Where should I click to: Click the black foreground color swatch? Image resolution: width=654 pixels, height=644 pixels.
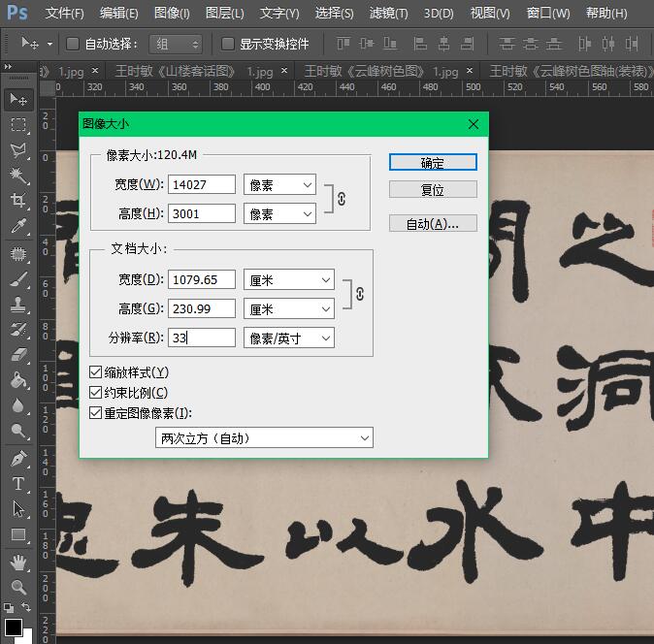point(13,628)
